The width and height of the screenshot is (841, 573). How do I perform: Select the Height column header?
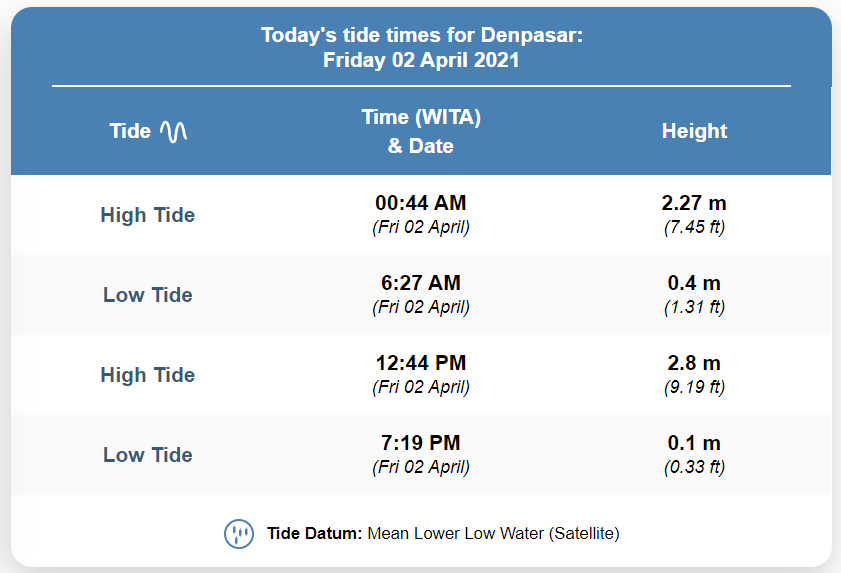tap(694, 131)
